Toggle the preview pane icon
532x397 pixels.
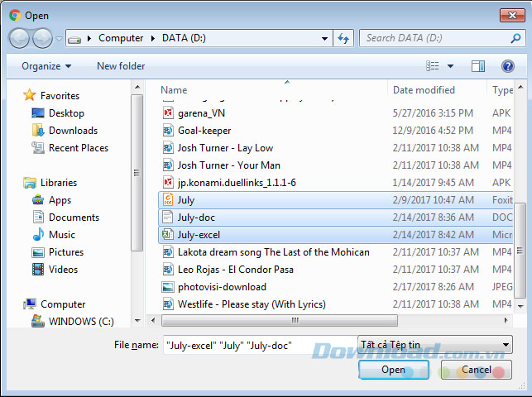(478, 66)
